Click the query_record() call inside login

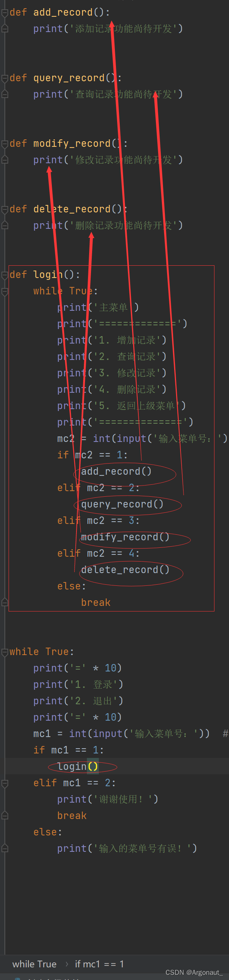point(122,504)
